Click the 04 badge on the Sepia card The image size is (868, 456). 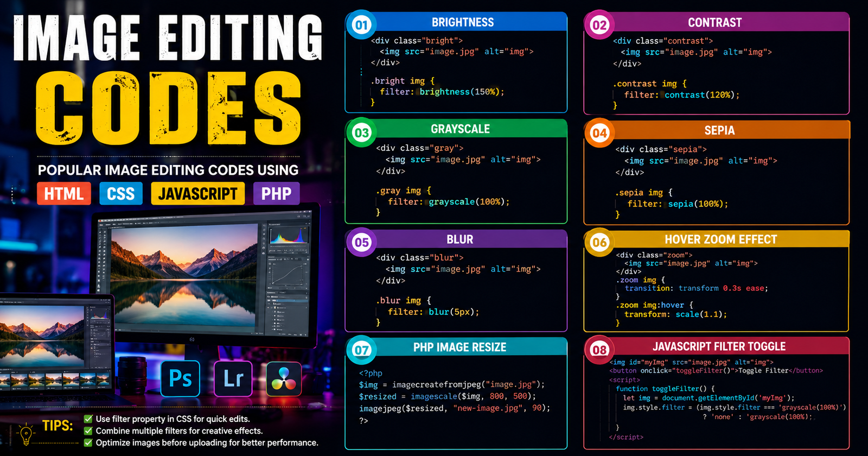click(599, 134)
